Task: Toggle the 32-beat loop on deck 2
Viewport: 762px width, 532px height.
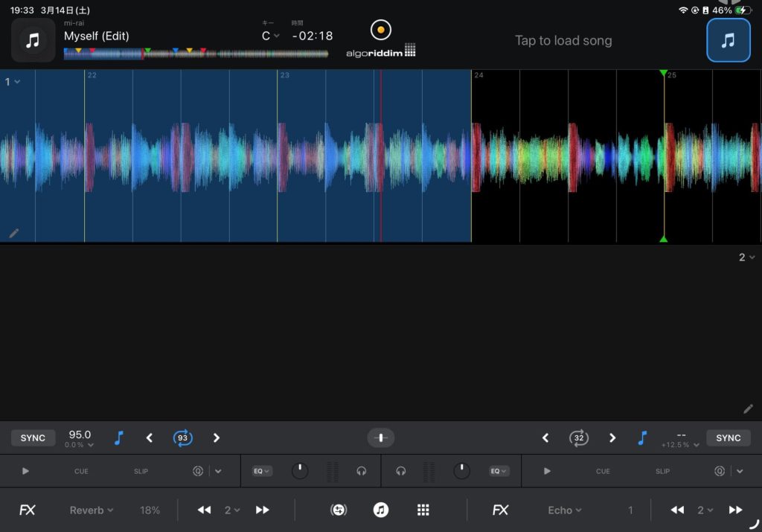Action: (578, 438)
